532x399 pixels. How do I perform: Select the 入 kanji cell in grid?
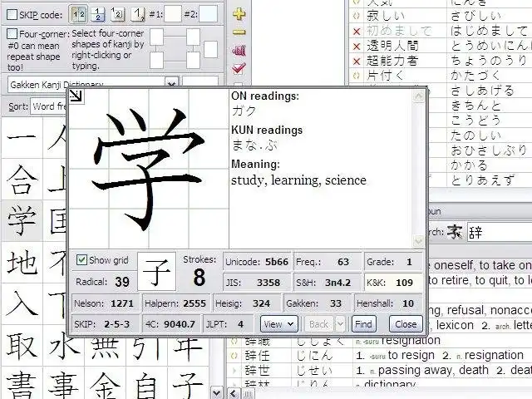pyautogui.click(x=22, y=304)
